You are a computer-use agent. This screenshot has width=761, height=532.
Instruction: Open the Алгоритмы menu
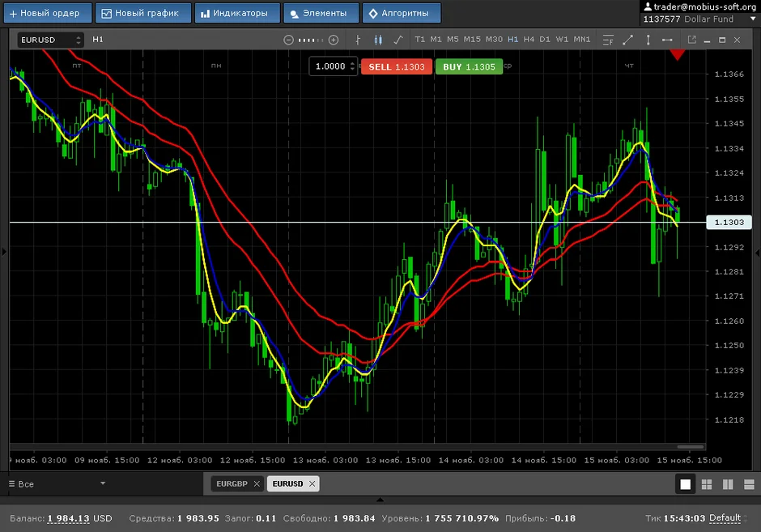click(x=402, y=13)
